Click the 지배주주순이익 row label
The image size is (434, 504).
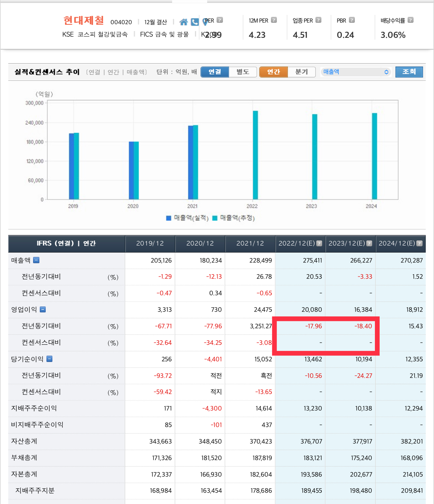(34, 408)
